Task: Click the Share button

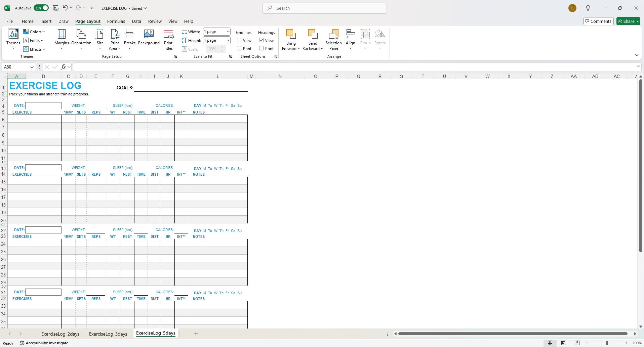Action: (x=628, y=21)
